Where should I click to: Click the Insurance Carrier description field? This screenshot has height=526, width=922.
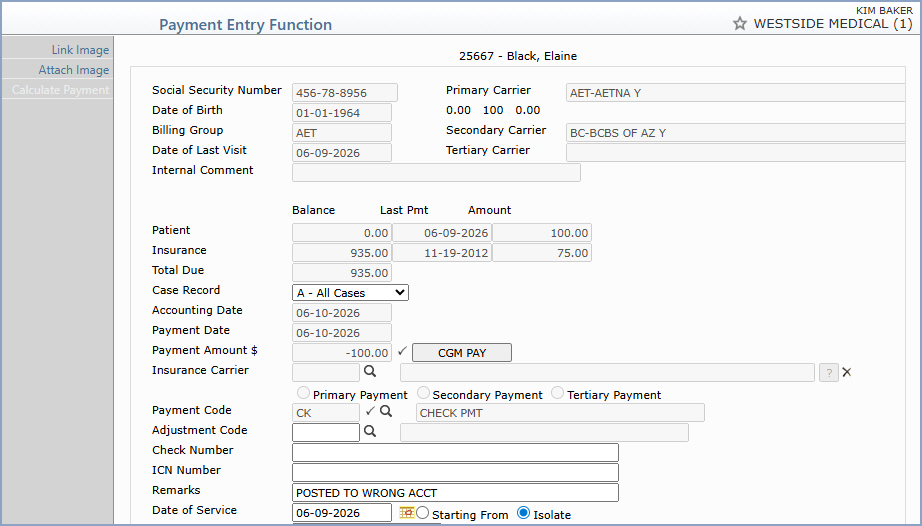tap(607, 373)
